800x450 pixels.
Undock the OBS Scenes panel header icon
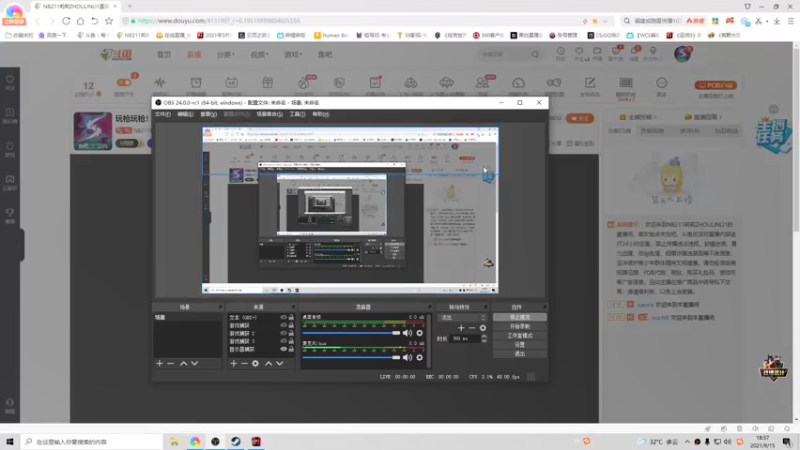[220, 307]
